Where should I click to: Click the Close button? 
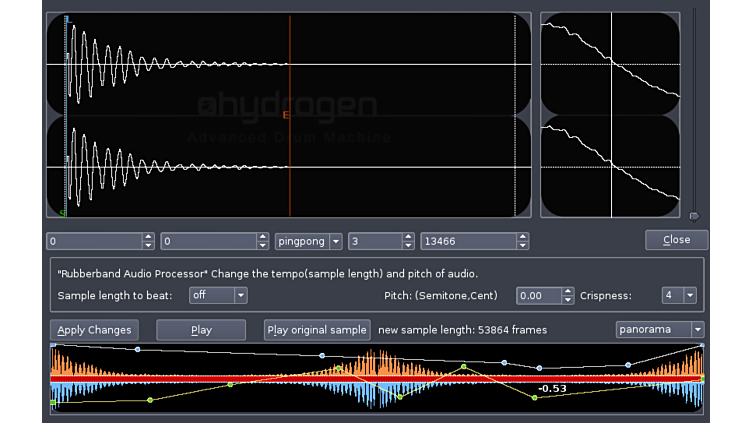[676, 240]
